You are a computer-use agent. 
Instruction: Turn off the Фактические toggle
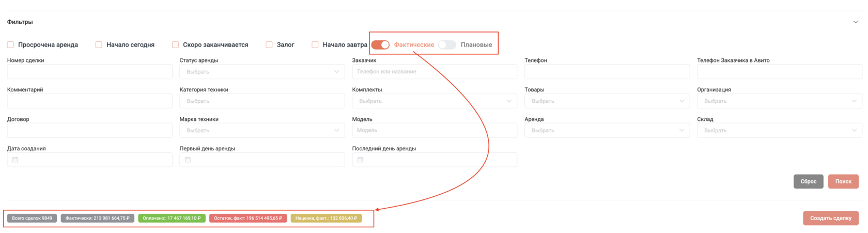pos(381,45)
